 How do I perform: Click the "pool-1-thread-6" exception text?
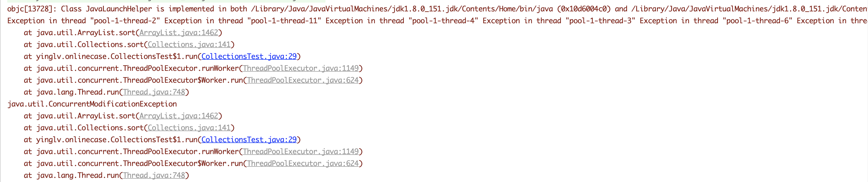click(757, 21)
